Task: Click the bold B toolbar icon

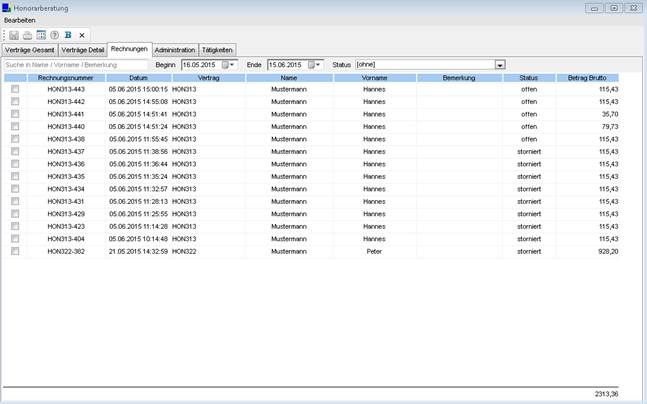Action: tap(68, 35)
